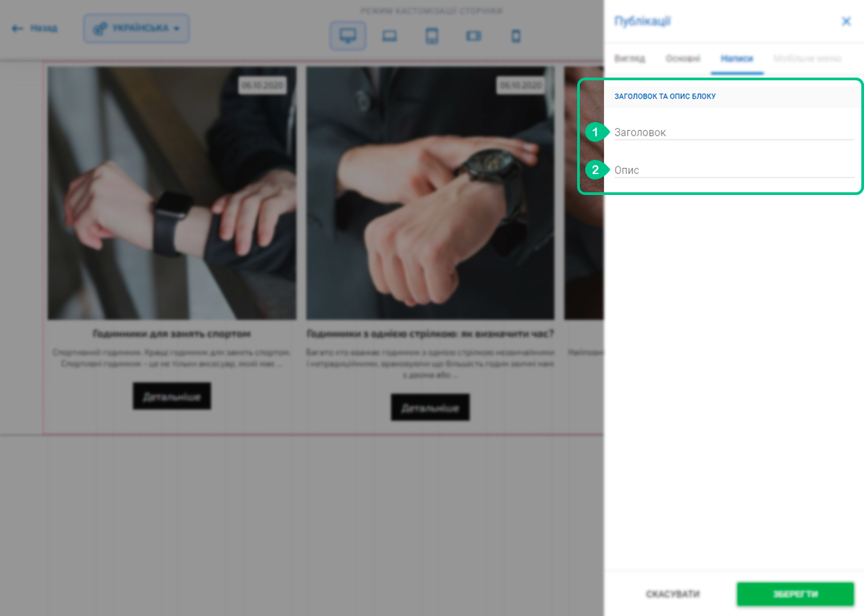This screenshot has width=864, height=616.
Task: Open Детальніше under the one-hand watches article
Action: click(x=430, y=408)
